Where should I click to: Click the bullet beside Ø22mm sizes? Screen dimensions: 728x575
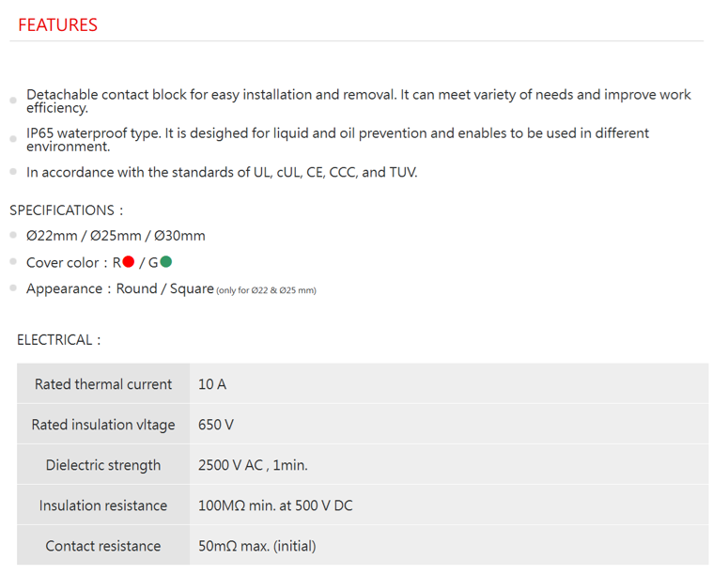[x=13, y=236]
